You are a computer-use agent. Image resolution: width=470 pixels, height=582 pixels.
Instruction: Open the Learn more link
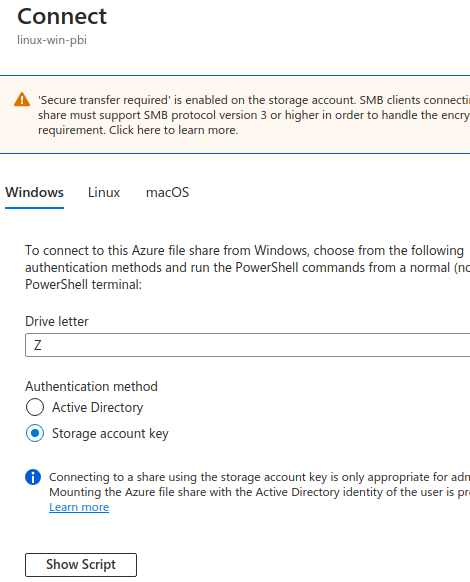coord(79,507)
